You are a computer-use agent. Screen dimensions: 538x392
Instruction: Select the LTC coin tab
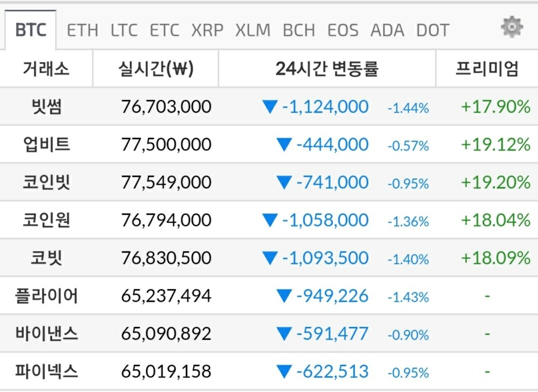click(124, 30)
